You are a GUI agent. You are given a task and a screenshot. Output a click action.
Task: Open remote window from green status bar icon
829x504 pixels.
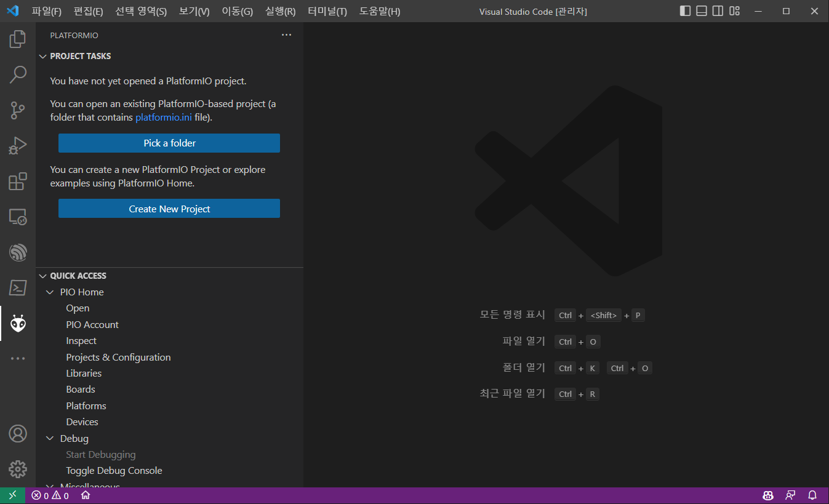[12, 495]
